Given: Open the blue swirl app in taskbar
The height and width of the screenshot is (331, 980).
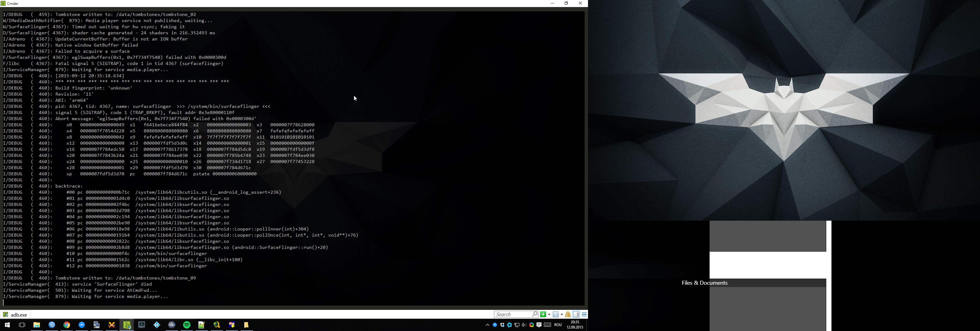Looking at the screenshot, I should 52,325.
